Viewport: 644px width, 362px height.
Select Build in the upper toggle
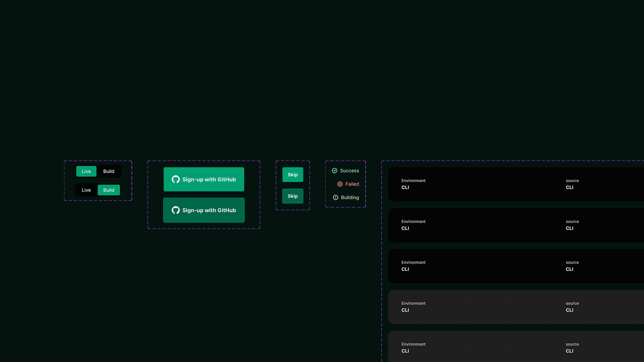tap(109, 171)
